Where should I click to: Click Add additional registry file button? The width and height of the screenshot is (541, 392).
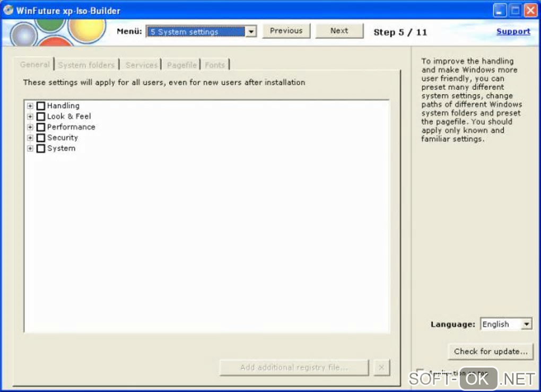pyautogui.click(x=294, y=367)
